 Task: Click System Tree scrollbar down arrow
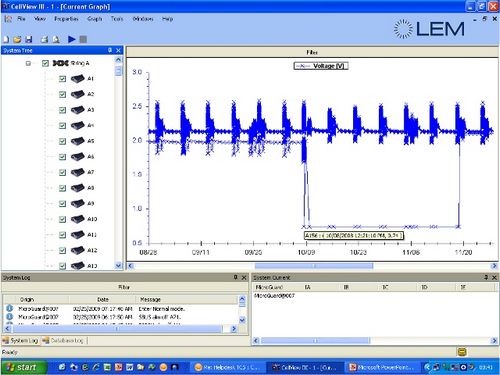coord(118,265)
